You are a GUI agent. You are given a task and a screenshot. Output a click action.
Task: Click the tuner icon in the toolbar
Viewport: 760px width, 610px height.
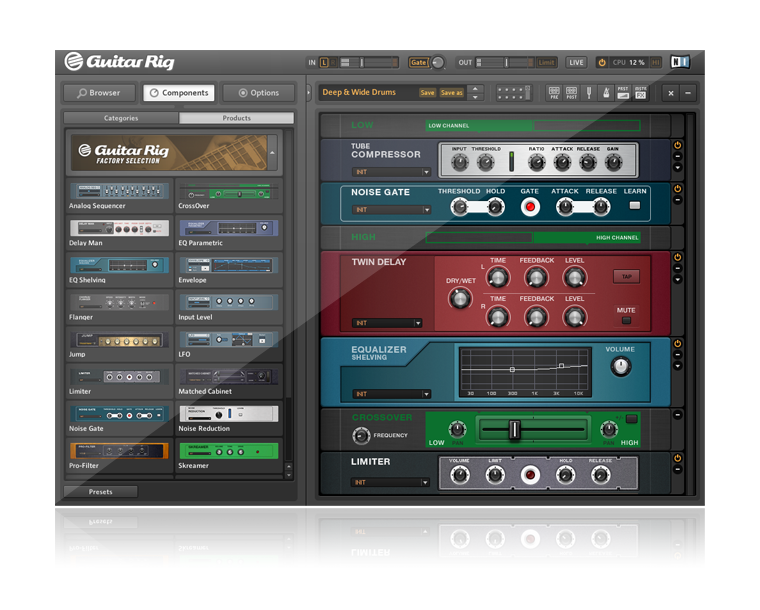[x=589, y=92]
